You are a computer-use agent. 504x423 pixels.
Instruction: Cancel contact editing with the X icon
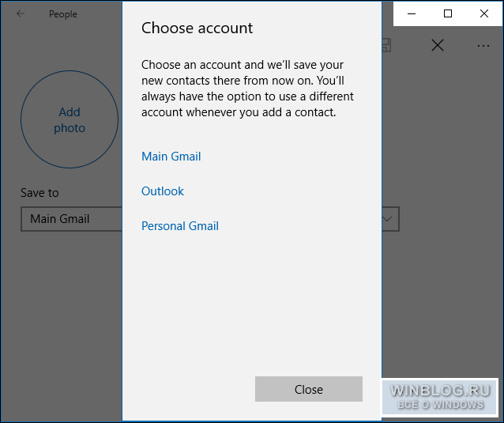(438, 45)
